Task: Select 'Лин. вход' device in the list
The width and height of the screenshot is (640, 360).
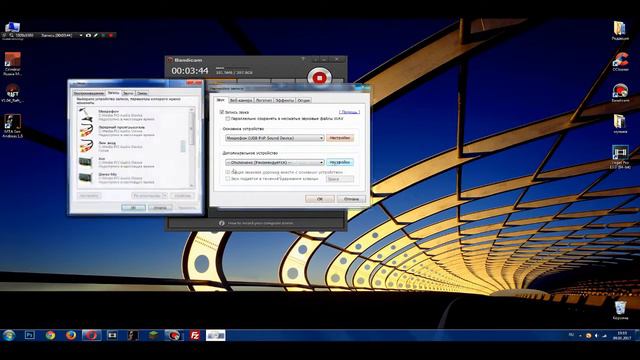Action: tap(133, 147)
